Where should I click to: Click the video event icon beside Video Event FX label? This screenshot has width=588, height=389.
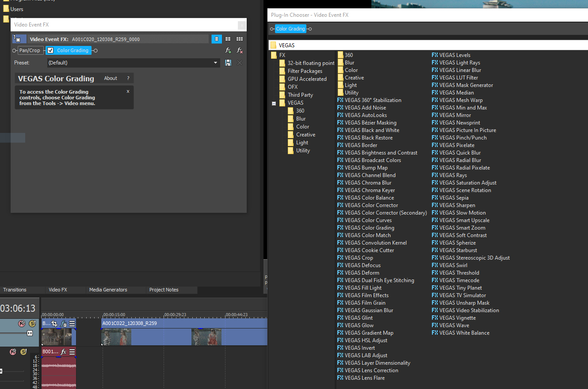19,39
